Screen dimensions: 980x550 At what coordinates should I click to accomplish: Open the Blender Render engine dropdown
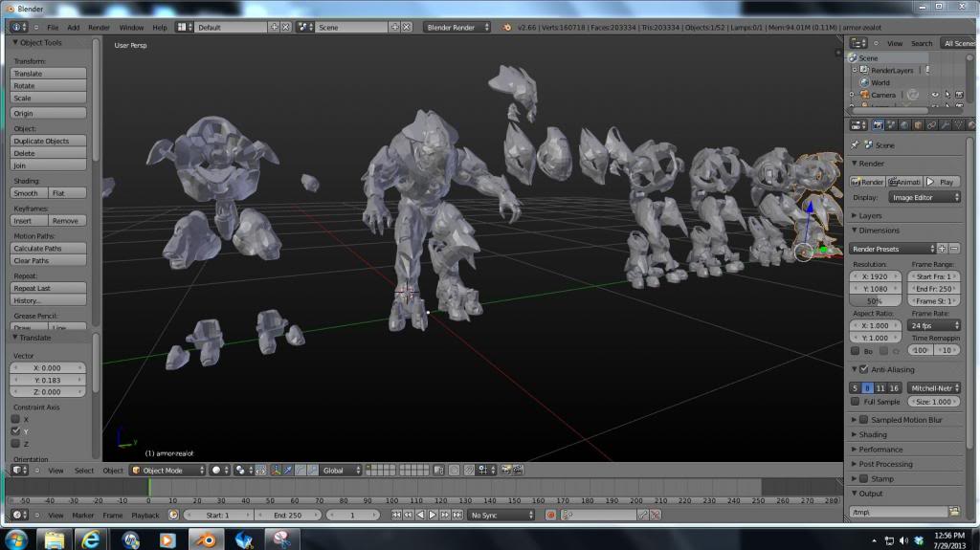click(458, 28)
